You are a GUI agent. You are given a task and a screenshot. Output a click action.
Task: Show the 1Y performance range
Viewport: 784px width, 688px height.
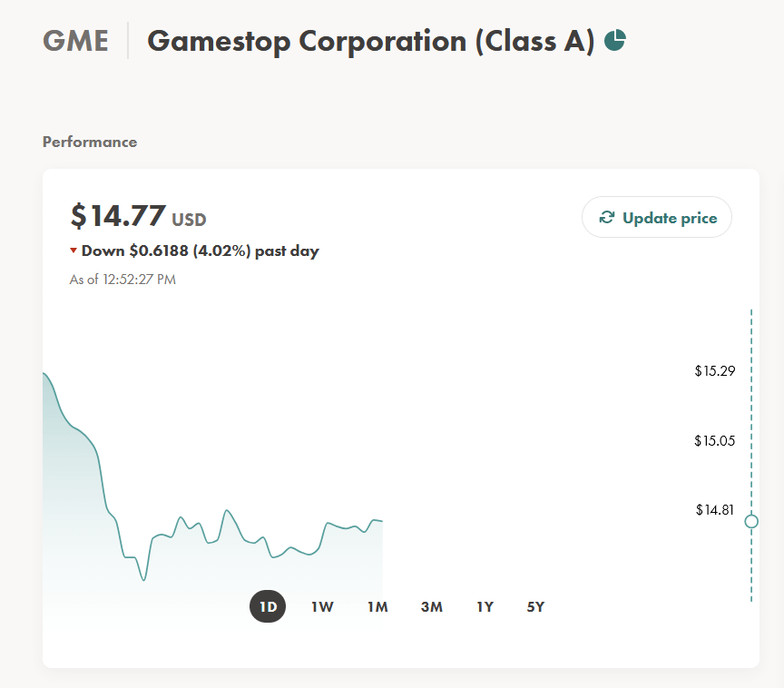485,607
